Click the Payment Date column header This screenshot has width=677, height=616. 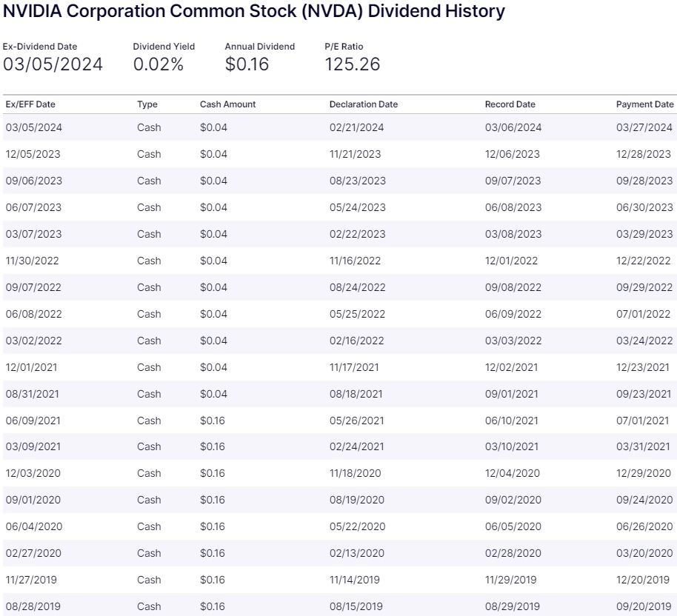644,104
